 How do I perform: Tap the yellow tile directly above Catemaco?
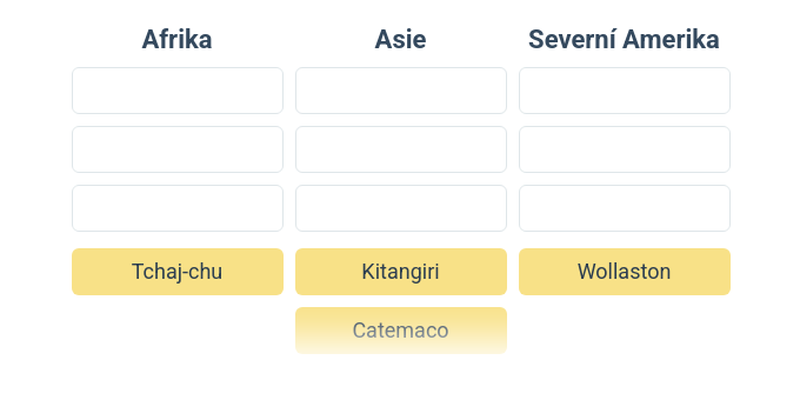[x=400, y=272]
